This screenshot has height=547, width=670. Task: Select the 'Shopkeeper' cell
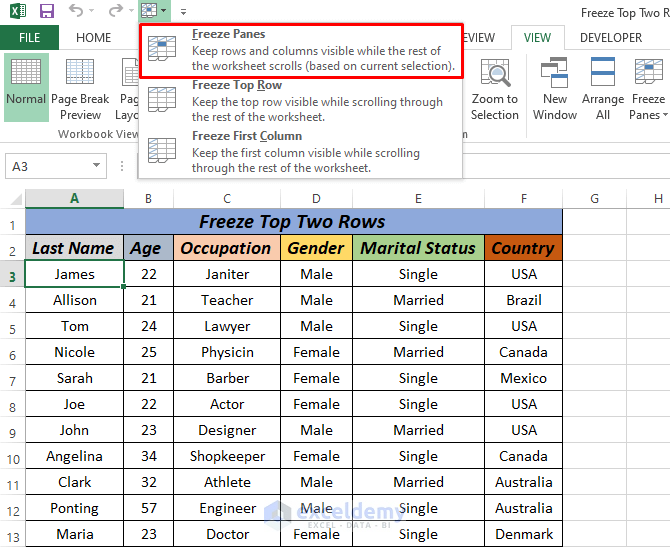[227, 456]
